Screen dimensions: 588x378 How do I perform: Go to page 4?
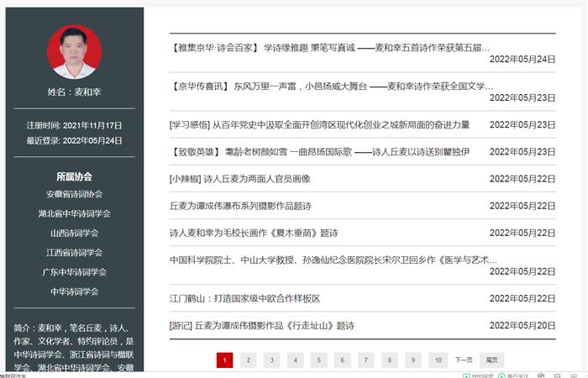(296, 360)
